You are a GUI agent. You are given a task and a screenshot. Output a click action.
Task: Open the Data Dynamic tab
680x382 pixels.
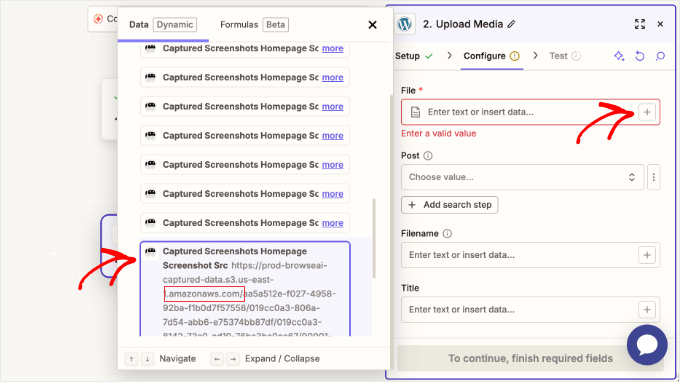point(163,25)
